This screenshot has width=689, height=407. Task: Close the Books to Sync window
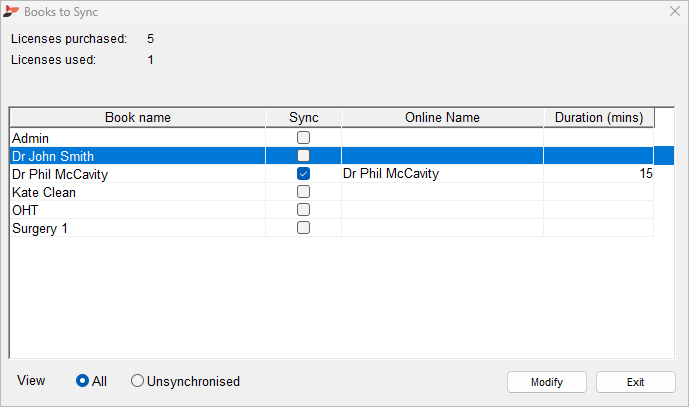click(671, 12)
